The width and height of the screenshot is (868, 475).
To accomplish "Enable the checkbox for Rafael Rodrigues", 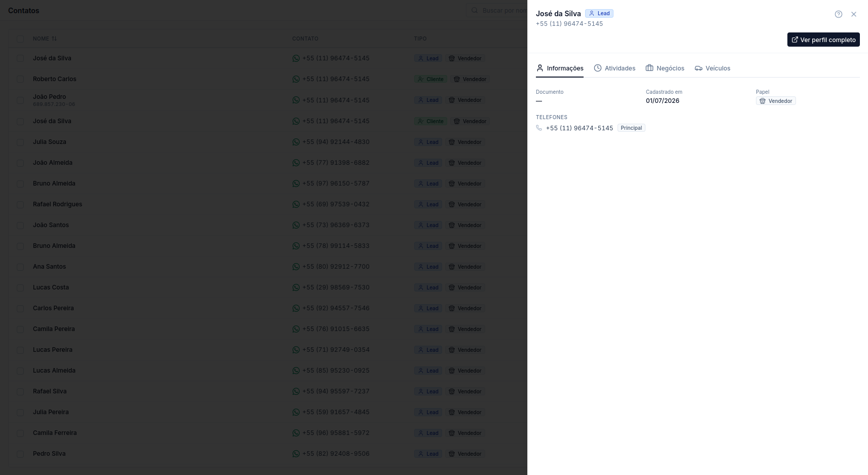I will tap(20, 204).
